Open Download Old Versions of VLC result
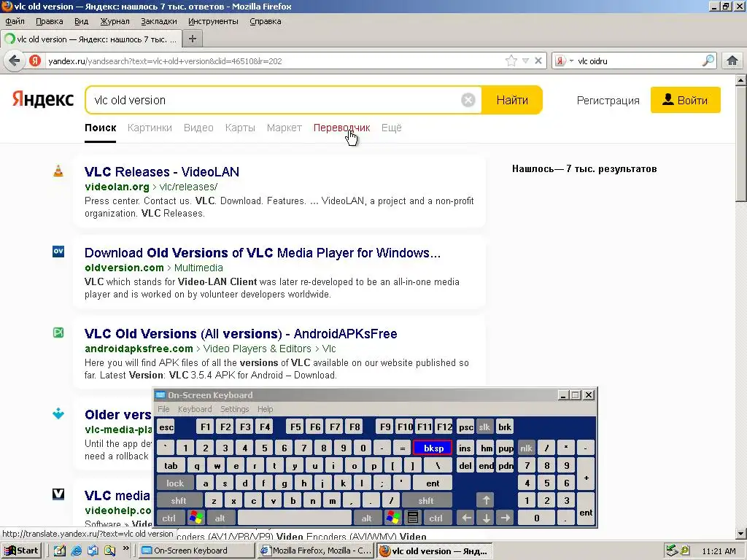The height and width of the screenshot is (560, 747). point(263,252)
